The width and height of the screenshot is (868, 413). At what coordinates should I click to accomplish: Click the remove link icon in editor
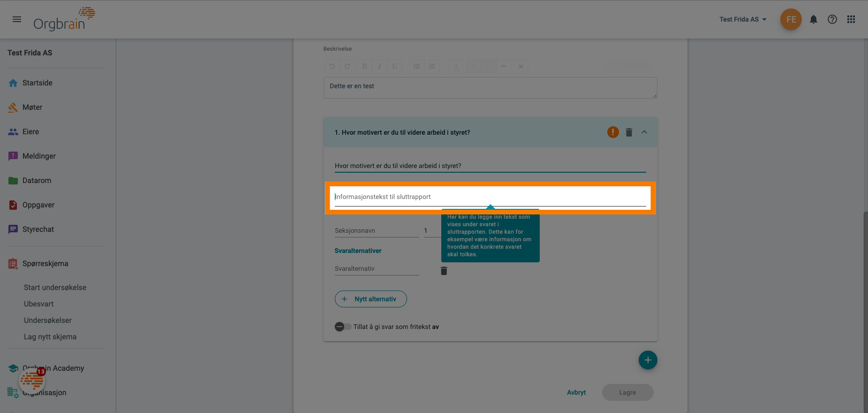(488, 66)
